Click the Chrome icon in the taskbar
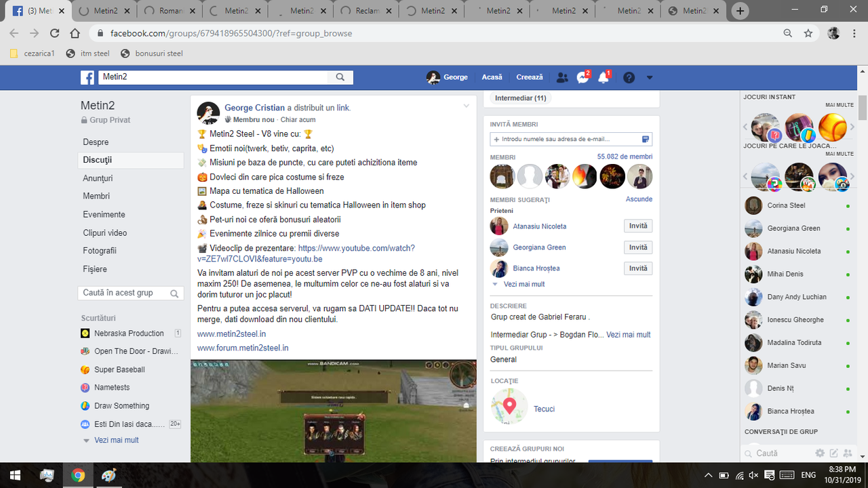 (x=78, y=475)
